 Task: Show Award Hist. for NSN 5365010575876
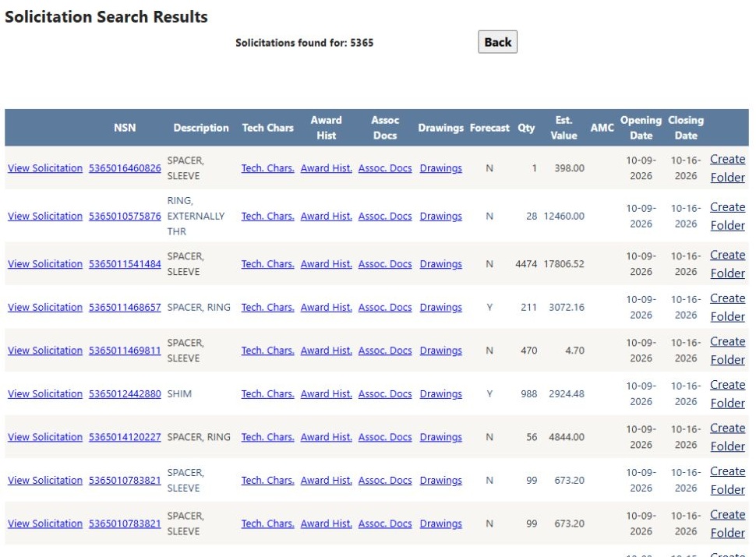point(327,216)
